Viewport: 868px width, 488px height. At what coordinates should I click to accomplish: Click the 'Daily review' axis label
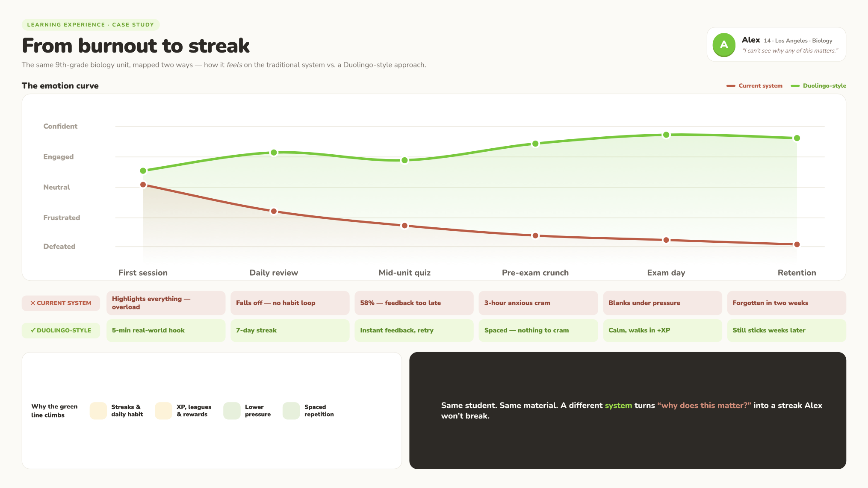(x=274, y=273)
